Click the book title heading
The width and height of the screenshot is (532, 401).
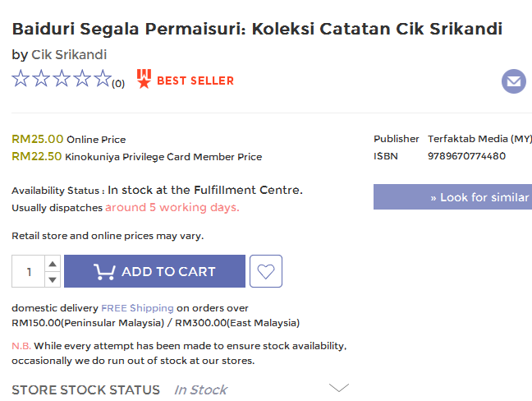coord(257,29)
